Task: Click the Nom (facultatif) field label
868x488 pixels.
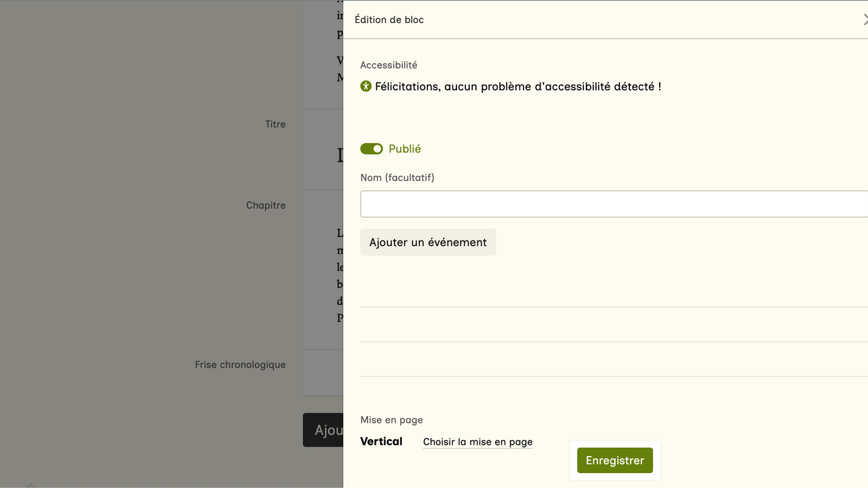Action: (397, 178)
